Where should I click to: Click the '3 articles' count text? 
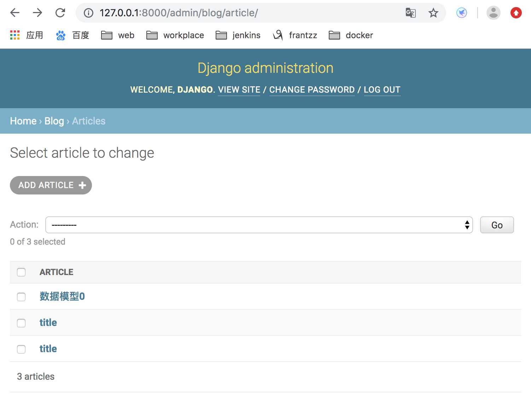tap(36, 377)
